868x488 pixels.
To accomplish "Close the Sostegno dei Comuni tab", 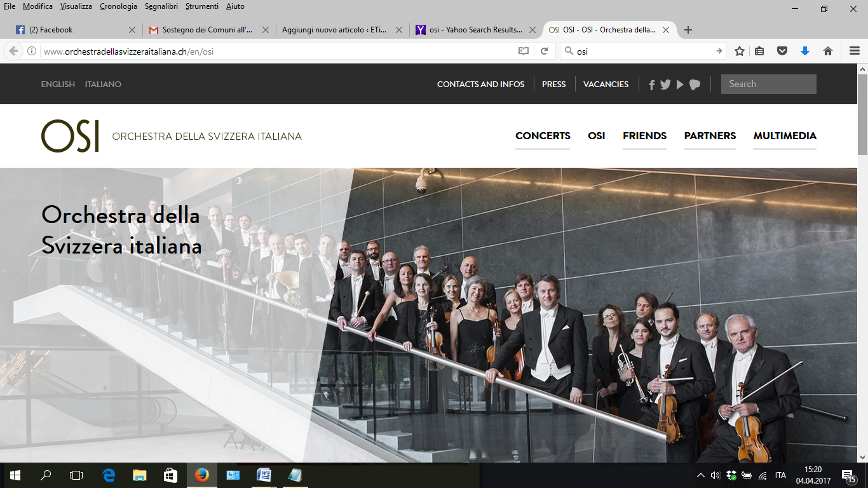I will (266, 30).
